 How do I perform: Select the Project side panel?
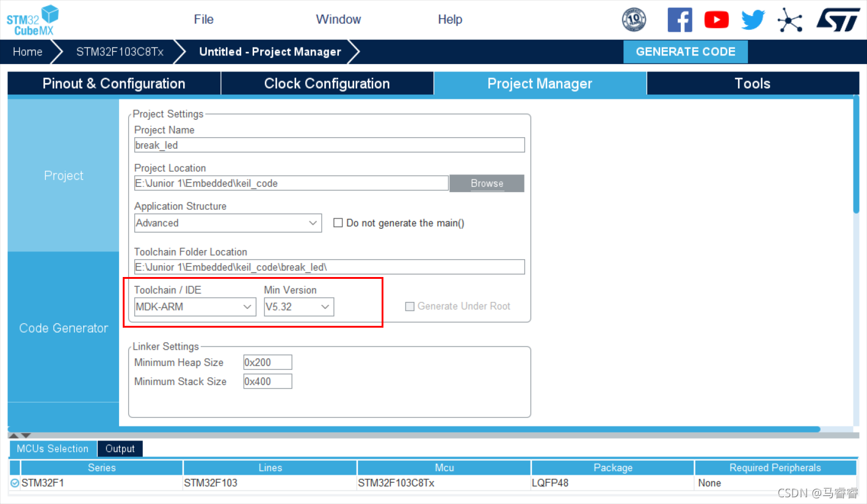(63, 176)
